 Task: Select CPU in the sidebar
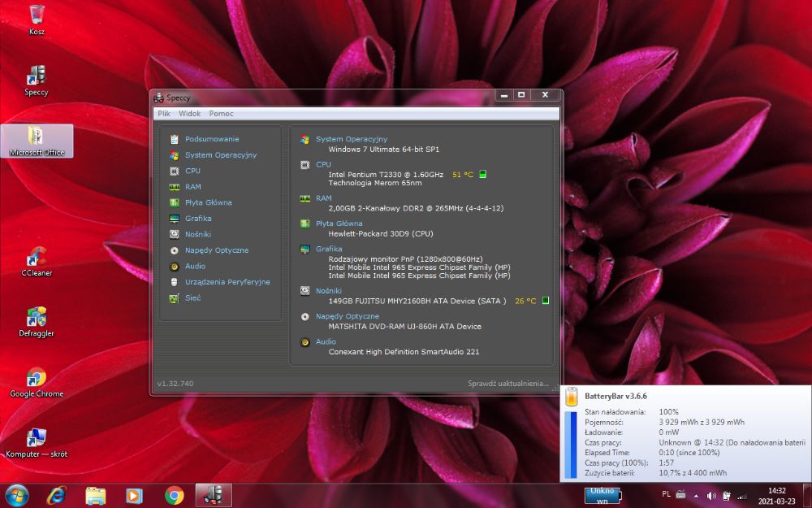(192, 171)
